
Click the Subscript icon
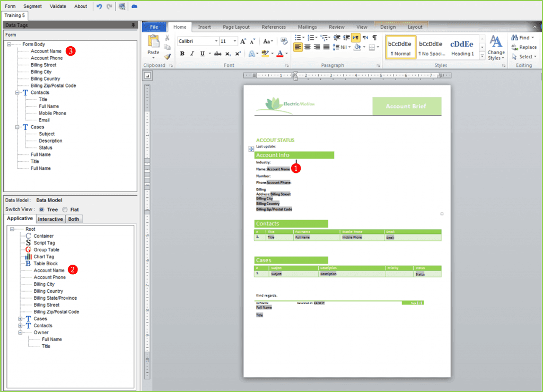(228, 54)
